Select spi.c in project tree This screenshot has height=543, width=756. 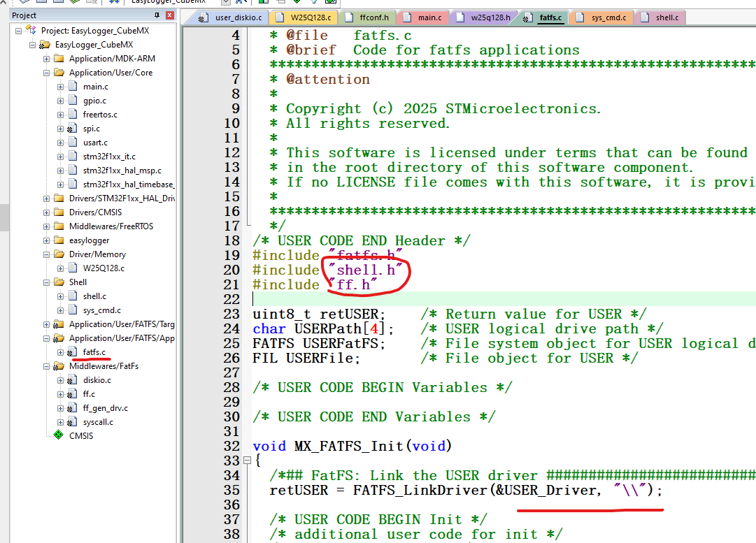91,129
